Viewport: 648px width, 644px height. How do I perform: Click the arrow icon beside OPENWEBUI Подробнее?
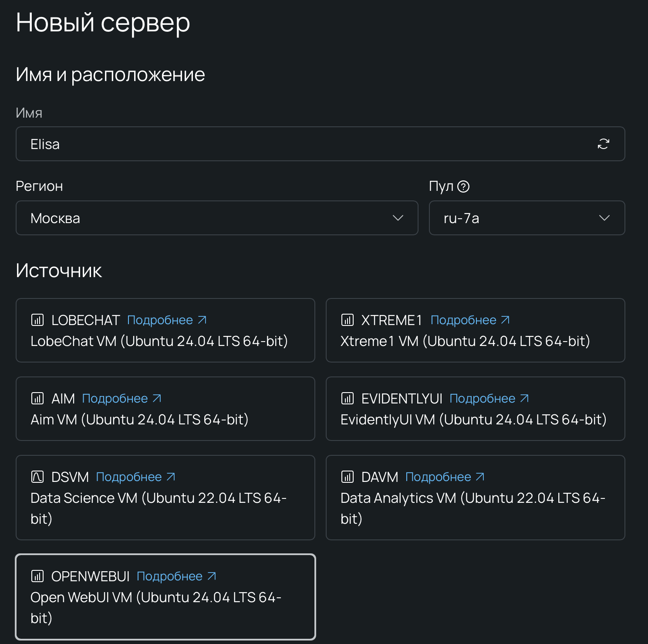click(212, 576)
